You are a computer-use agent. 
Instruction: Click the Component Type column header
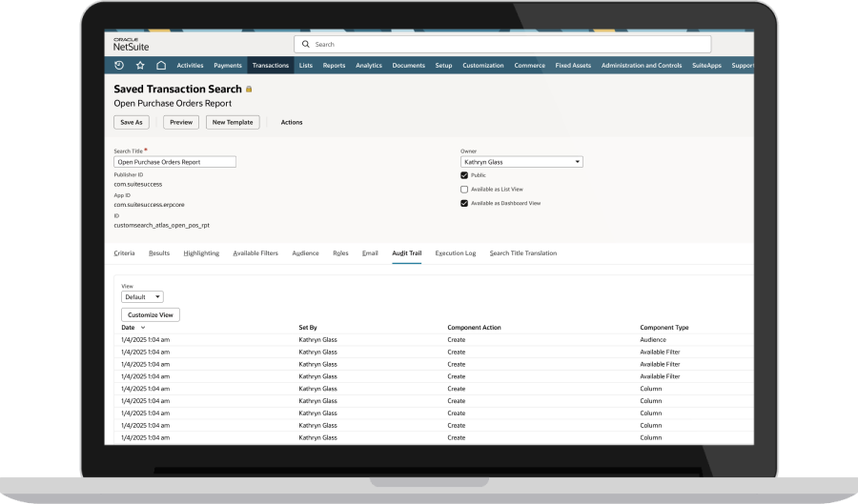click(x=664, y=328)
